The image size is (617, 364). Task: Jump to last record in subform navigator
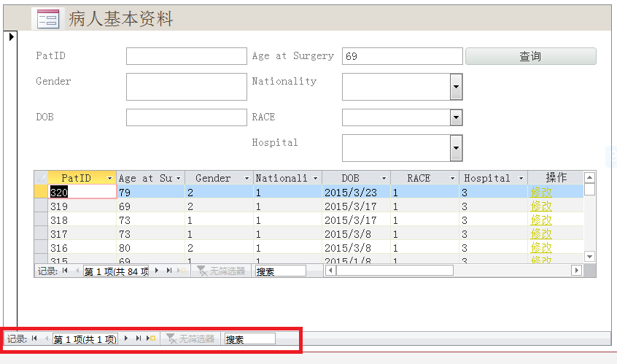click(x=168, y=271)
